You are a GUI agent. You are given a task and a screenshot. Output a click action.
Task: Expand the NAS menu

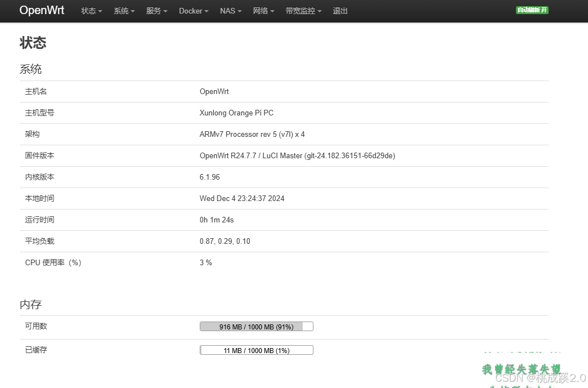(x=231, y=11)
